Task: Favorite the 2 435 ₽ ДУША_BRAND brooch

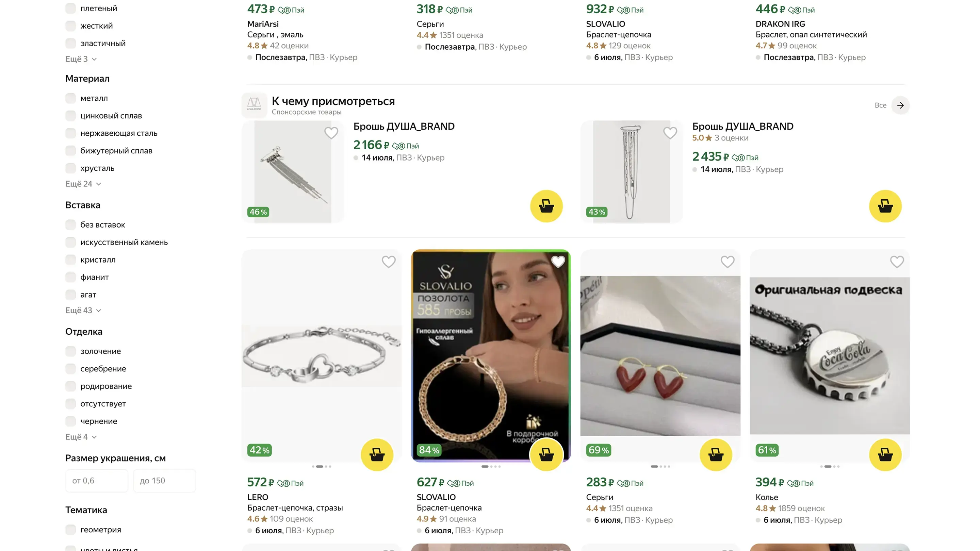Action: point(670,133)
